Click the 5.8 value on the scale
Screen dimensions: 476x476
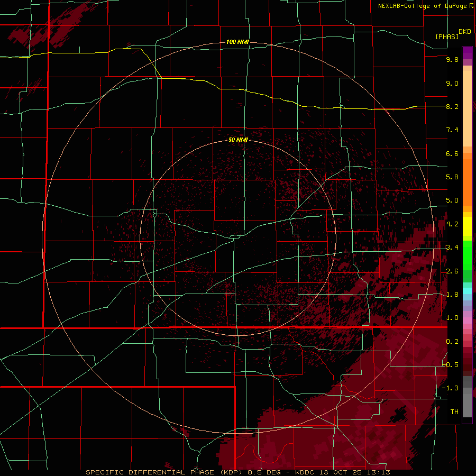point(452,177)
